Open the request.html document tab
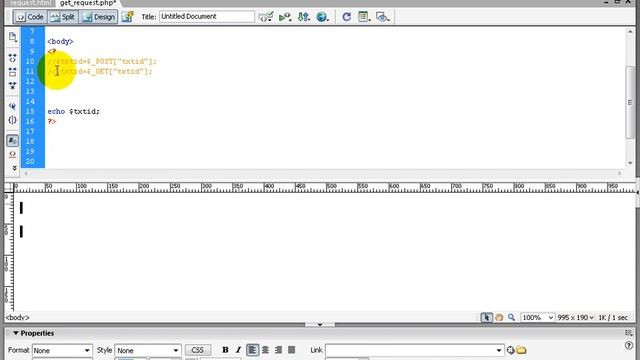This screenshot has height=360, width=640. click(x=31, y=3)
